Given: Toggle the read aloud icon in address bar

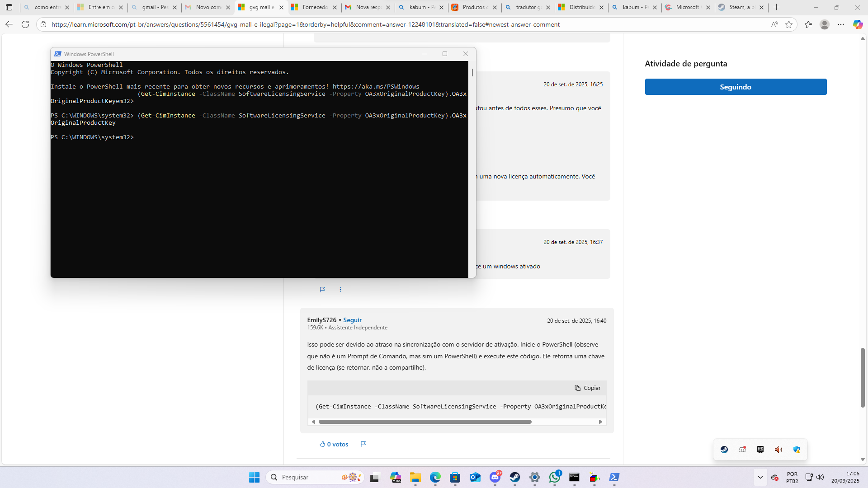Looking at the screenshot, I should coord(774,24).
